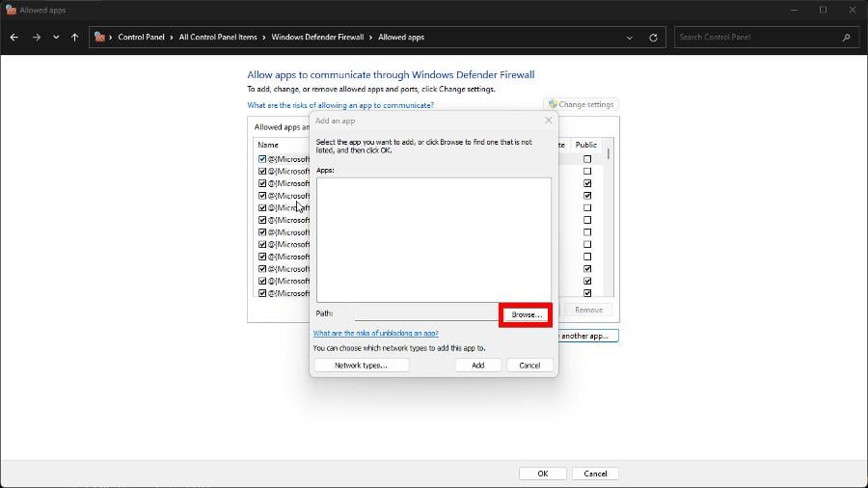
Task: Sort list by the Name column header
Action: (268, 145)
